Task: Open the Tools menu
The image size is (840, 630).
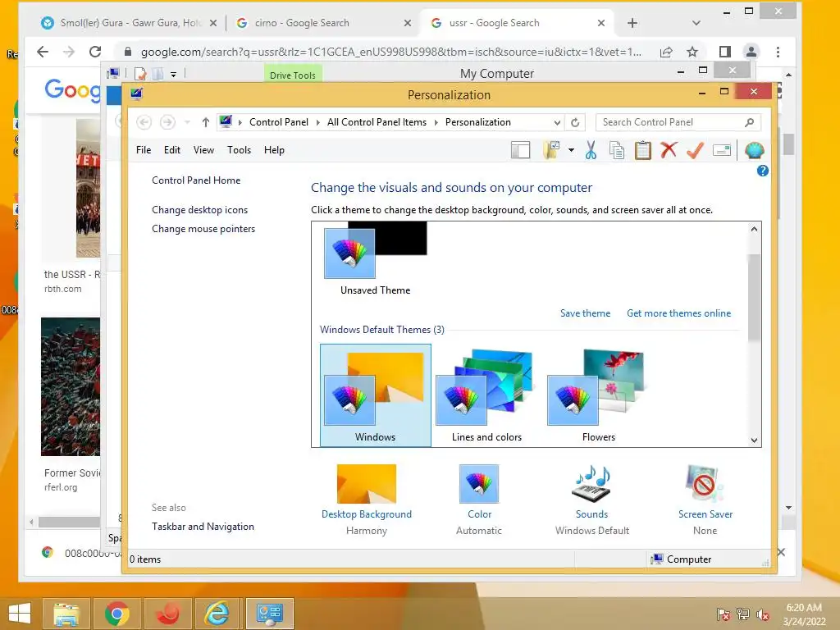Action: coord(239,150)
